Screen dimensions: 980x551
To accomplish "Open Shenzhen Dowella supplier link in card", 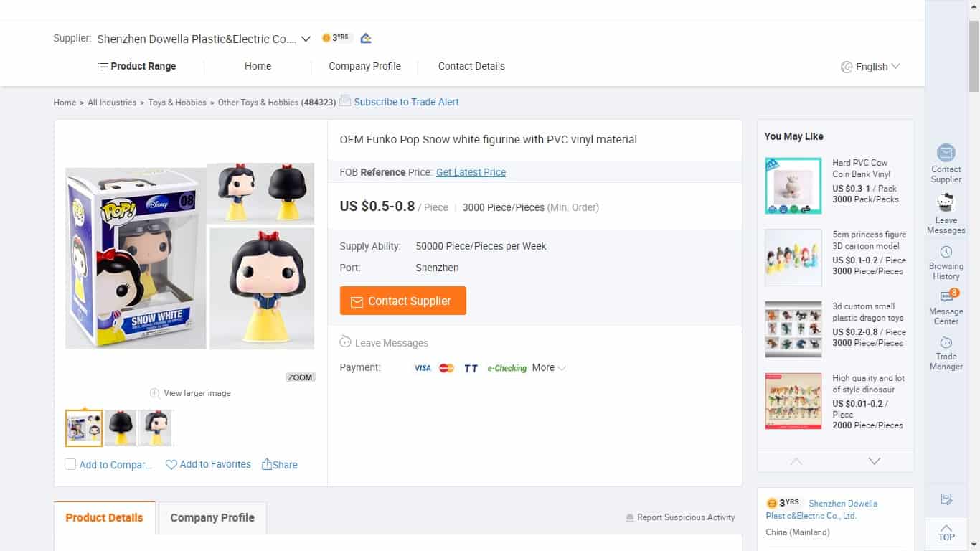I will [x=821, y=509].
